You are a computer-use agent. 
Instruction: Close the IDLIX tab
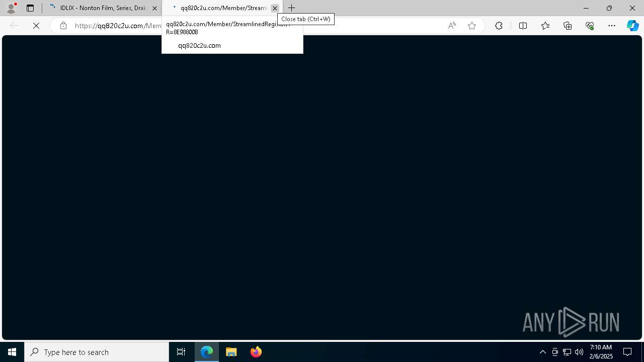click(154, 8)
